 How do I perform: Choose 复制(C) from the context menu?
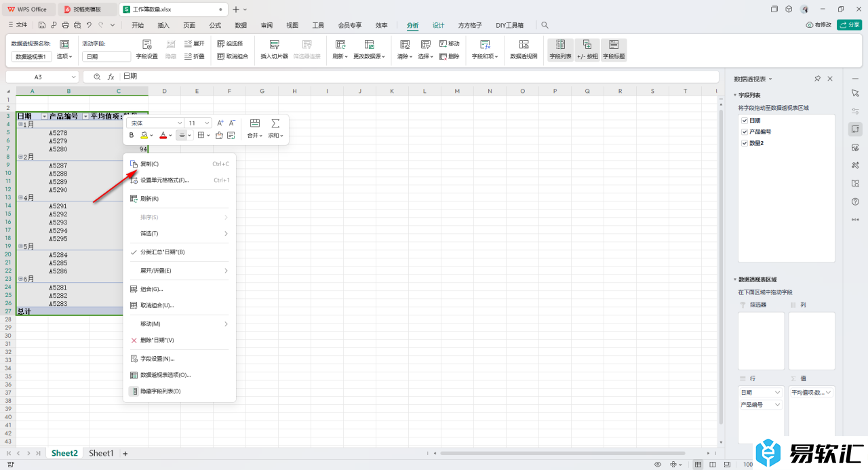tap(179, 163)
